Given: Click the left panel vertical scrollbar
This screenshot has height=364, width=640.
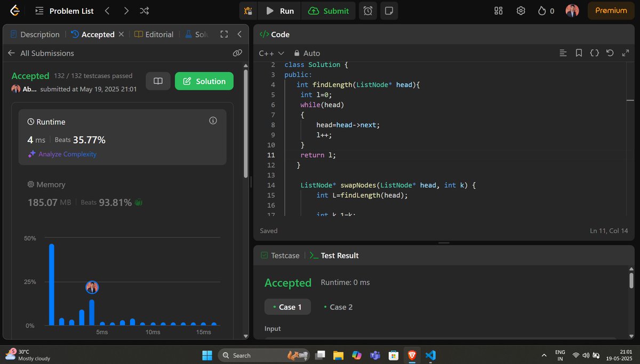Looking at the screenshot, I should [x=245, y=124].
